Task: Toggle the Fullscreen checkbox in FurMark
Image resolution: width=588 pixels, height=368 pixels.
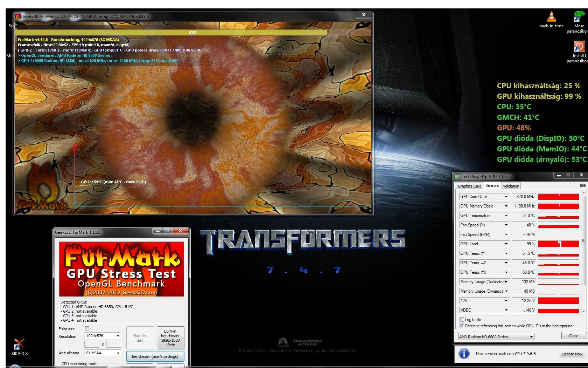Action: point(87,329)
